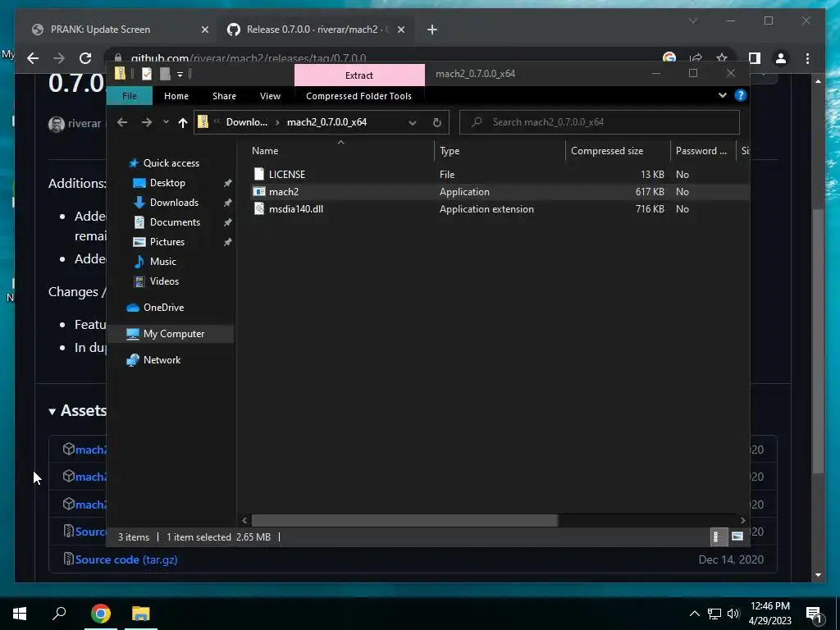840x630 pixels.
Task: Open a new Chrome tab
Action: pyautogui.click(x=432, y=30)
